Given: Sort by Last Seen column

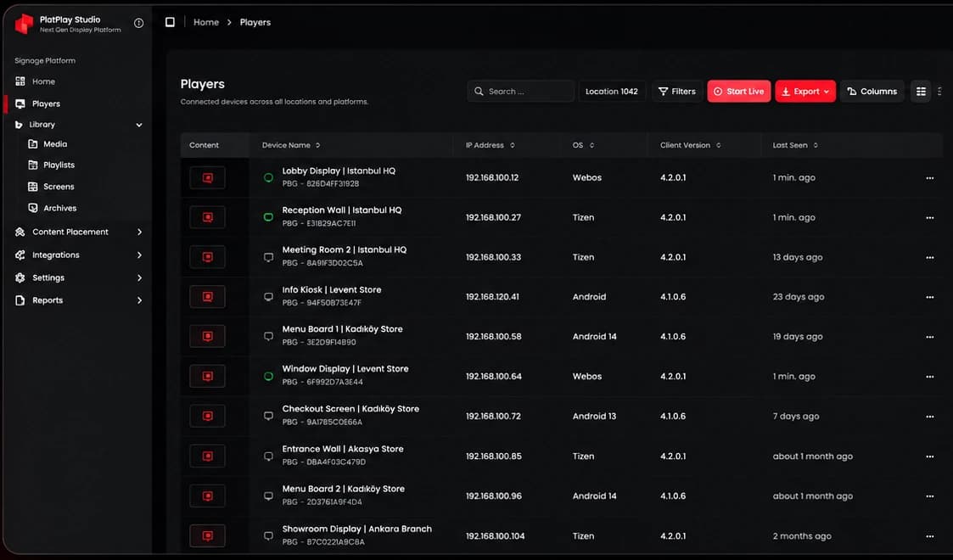Looking at the screenshot, I should click(795, 145).
